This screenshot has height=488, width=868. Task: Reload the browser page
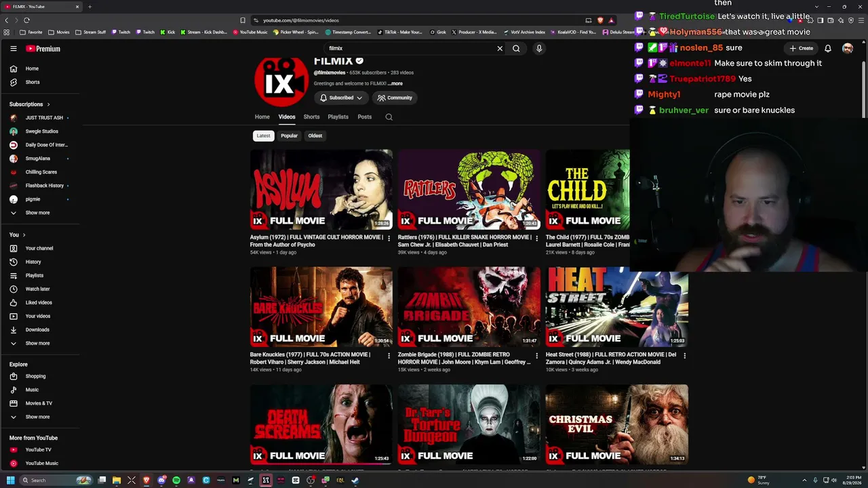click(26, 20)
